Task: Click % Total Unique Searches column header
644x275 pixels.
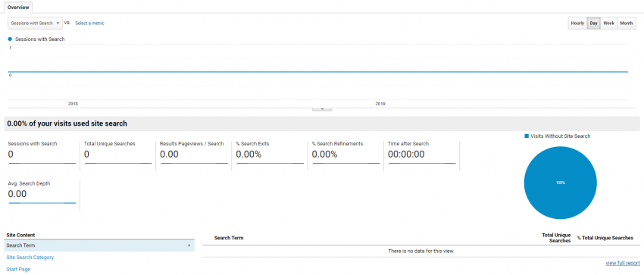Action: 605,238
